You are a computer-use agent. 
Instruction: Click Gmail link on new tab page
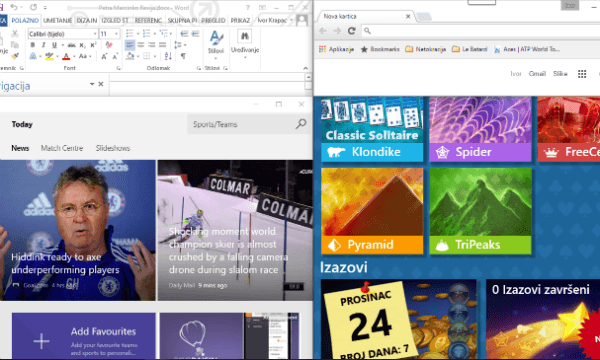point(537,73)
